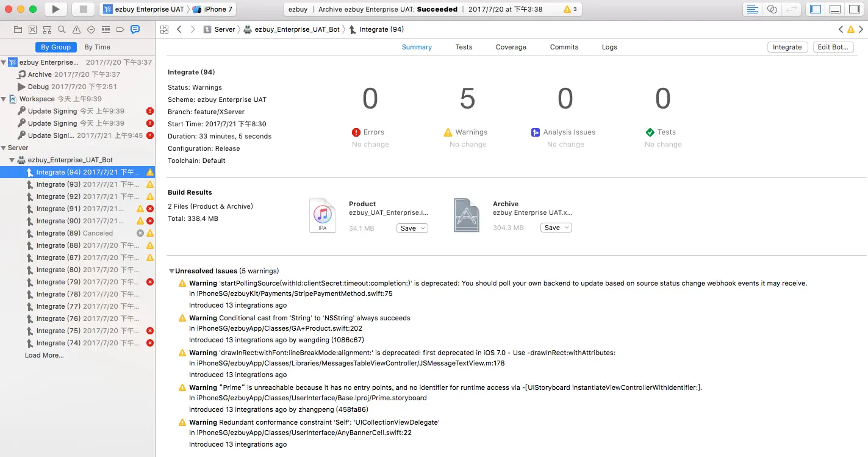The width and height of the screenshot is (868, 457).
Task: Open the Project navigator folder icon
Action: coord(18,29)
